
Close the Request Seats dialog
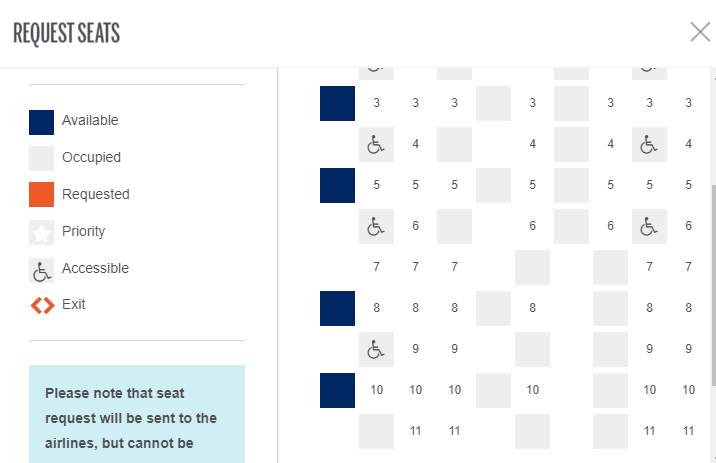700,32
